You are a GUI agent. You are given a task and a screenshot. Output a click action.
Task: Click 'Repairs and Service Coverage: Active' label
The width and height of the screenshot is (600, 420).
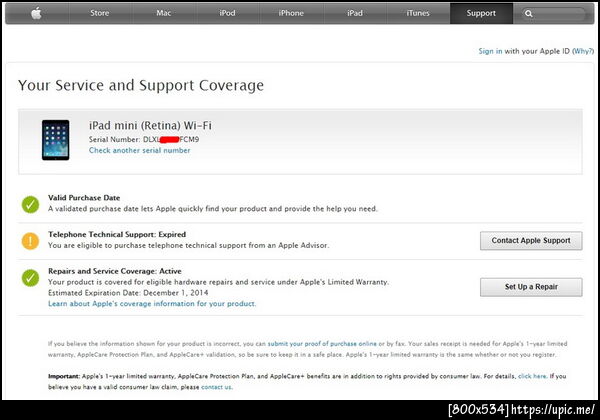(x=115, y=271)
